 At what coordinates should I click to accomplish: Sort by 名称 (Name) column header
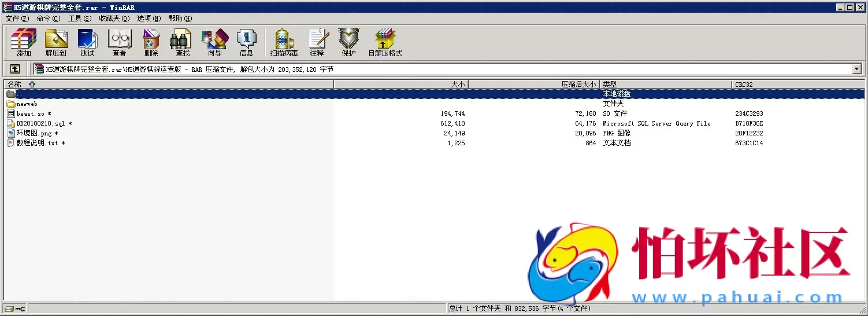pos(14,84)
